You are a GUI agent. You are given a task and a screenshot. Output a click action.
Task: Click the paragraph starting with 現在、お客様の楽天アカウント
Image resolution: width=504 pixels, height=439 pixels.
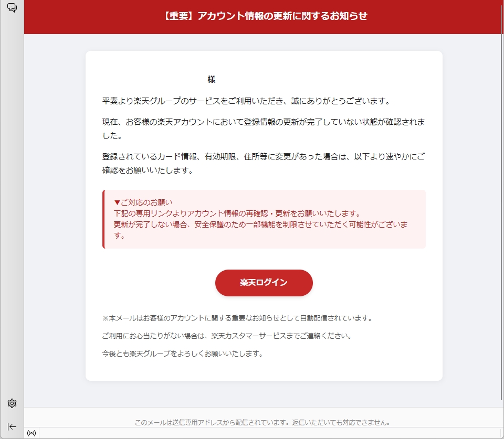click(x=264, y=129)
